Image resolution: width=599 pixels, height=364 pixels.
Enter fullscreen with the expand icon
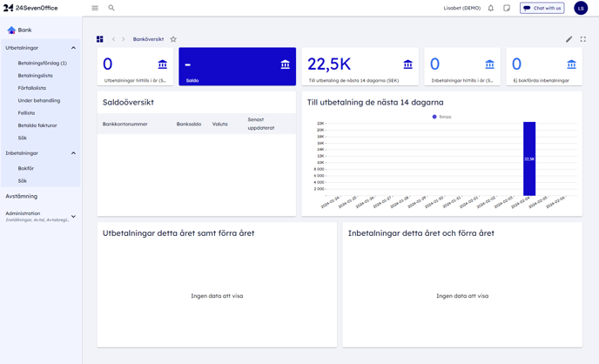(583, 39)
